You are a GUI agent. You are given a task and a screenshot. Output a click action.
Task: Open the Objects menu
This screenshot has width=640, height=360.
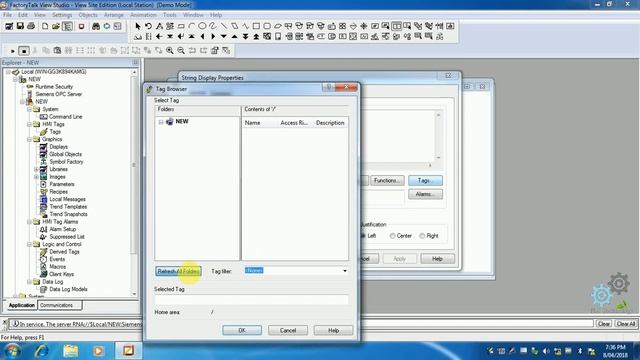click(88, 15)
